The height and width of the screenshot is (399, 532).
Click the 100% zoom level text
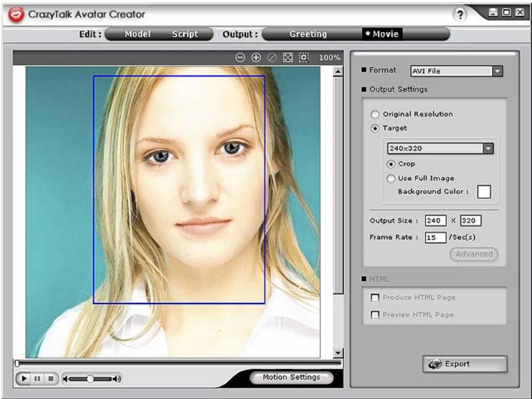click(330, 57)
